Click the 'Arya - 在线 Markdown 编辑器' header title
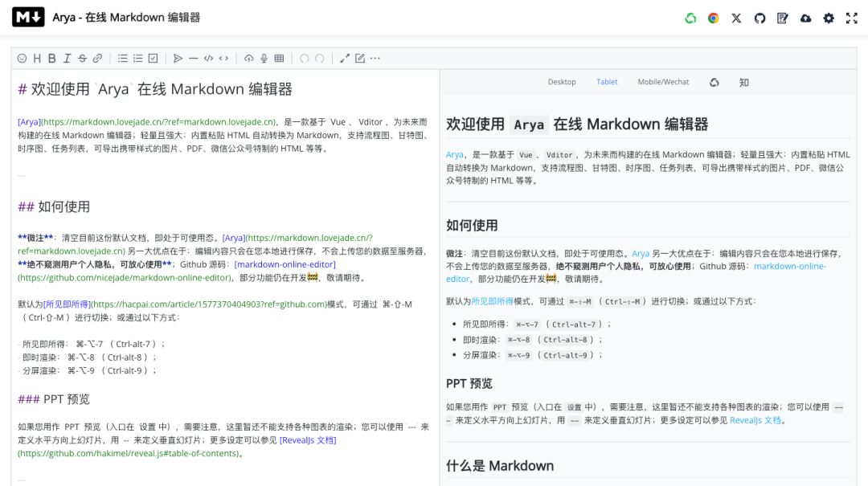 click(x=126, y=18)
